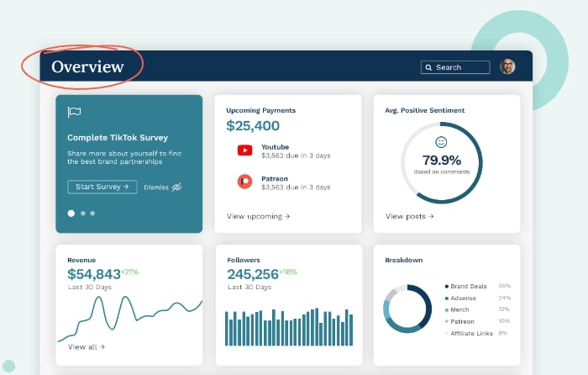Screen dimensions: 588x375
Task: Click the flag icon on survey card
Action: 74,112
